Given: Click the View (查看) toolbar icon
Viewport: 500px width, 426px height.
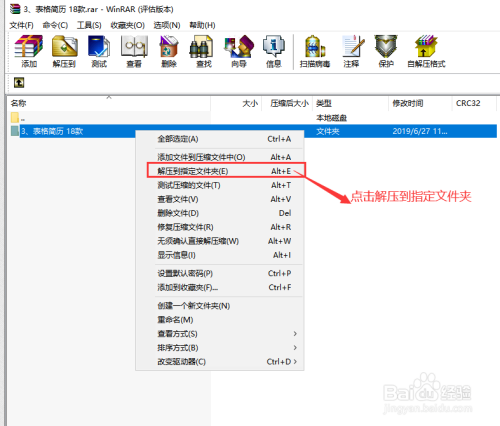Looking at the screenshot, I should tap(134, 52).
